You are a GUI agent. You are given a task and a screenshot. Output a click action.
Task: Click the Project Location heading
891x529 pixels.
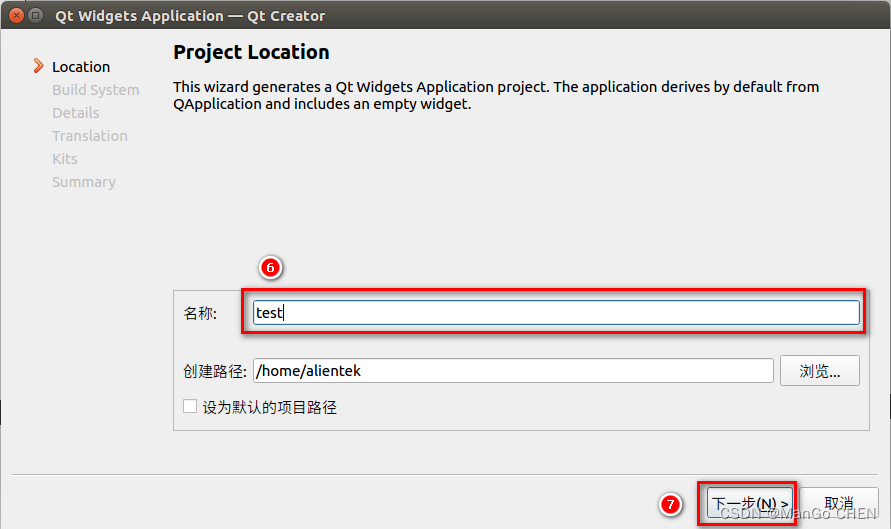(x=251, y=52)
